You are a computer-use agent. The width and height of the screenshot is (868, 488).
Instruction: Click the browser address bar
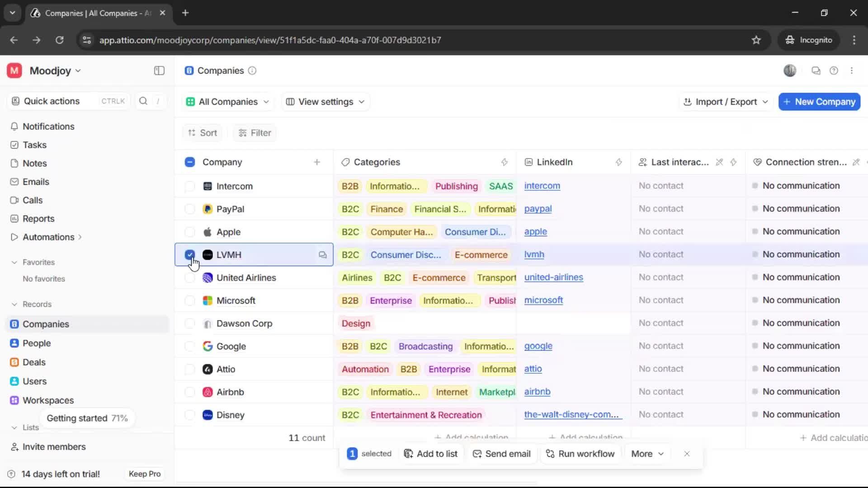pyautogui.click(x=271, y=40)
